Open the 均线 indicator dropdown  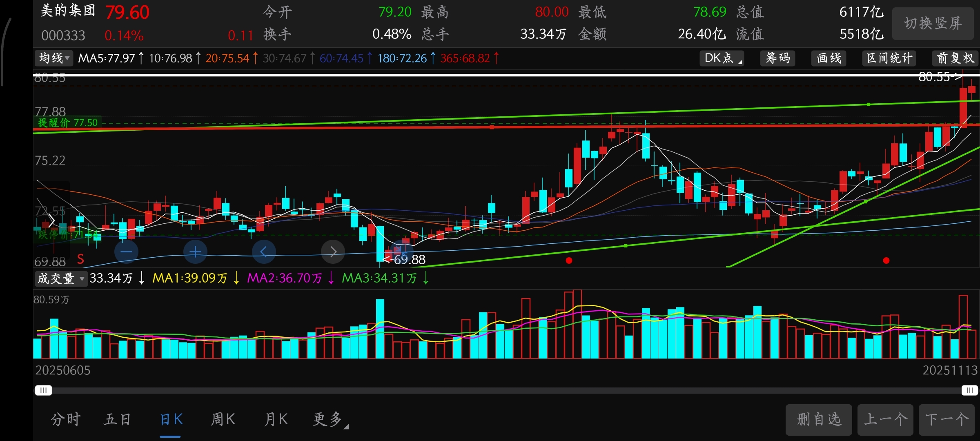tap(54, 58)
